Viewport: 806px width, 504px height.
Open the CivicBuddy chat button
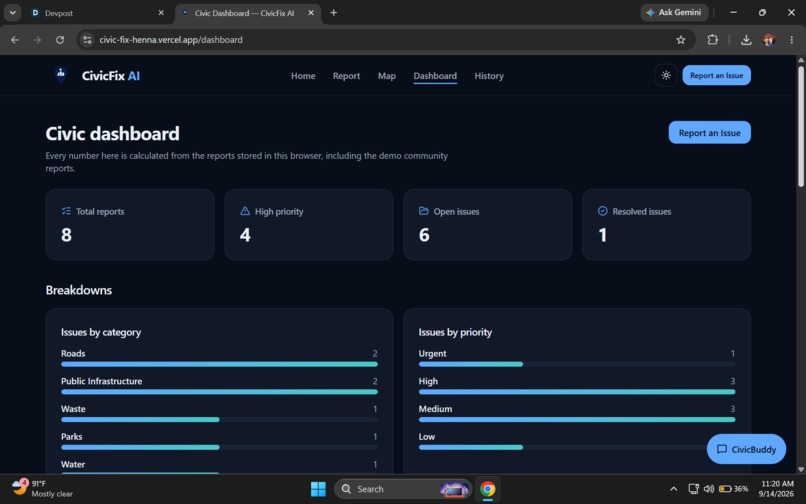click(746, 449)
